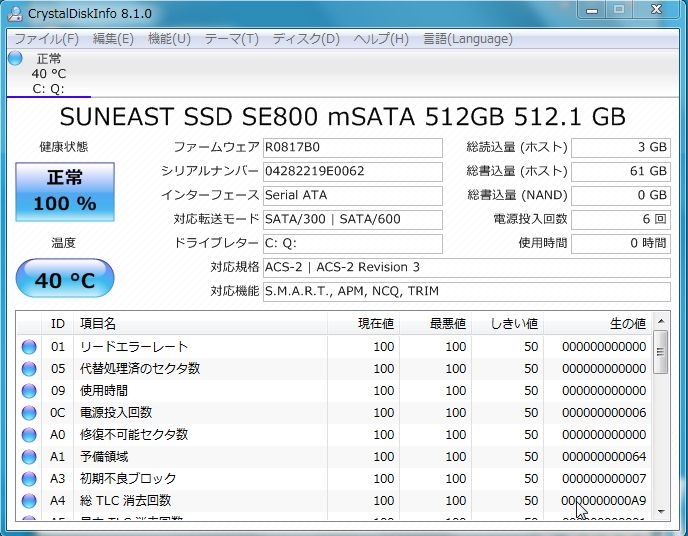Select the disk status orb in the drive bar
This screenshot has height=536, width=688.
tap(15, 58)
